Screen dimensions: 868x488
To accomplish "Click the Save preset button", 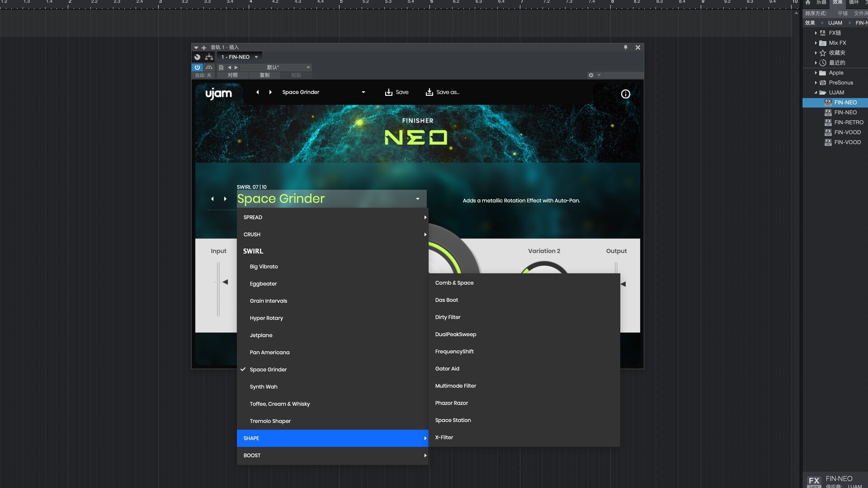I will pyautogui.click(x=396, y=92).
